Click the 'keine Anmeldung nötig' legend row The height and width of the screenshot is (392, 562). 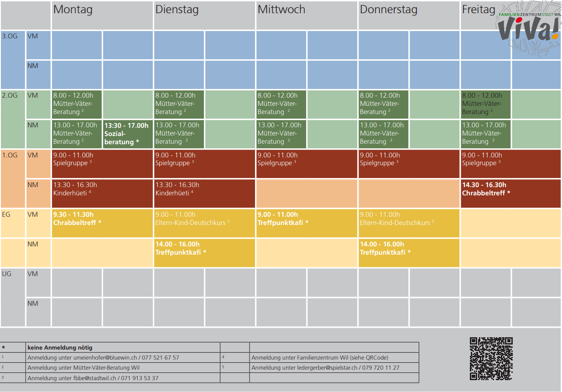[60, 347]
